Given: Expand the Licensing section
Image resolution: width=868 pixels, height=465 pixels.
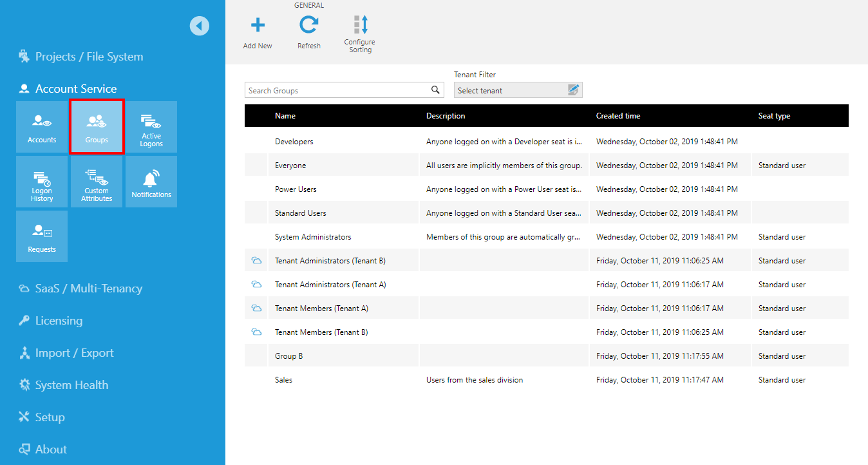Looking at the screenshot, I should tap(50, 321).
